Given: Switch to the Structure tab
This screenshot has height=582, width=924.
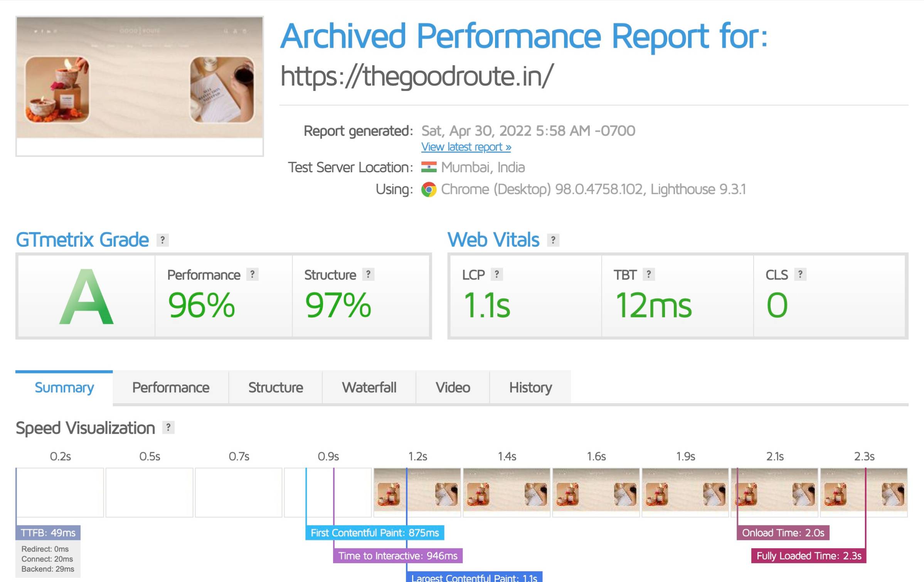Looking at the screenshot, I should (275, 387).
